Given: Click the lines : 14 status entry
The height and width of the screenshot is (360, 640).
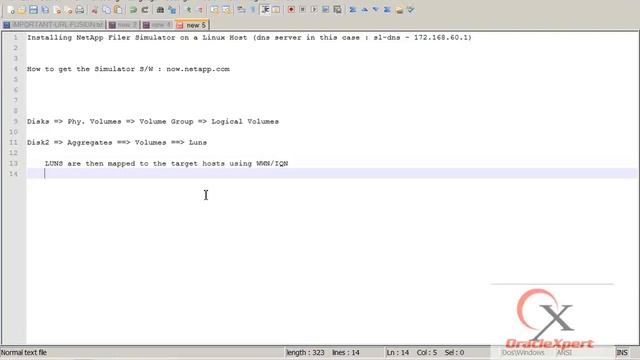Looking at the screenshot, I should pyautogui.click(x=346, y=352).
